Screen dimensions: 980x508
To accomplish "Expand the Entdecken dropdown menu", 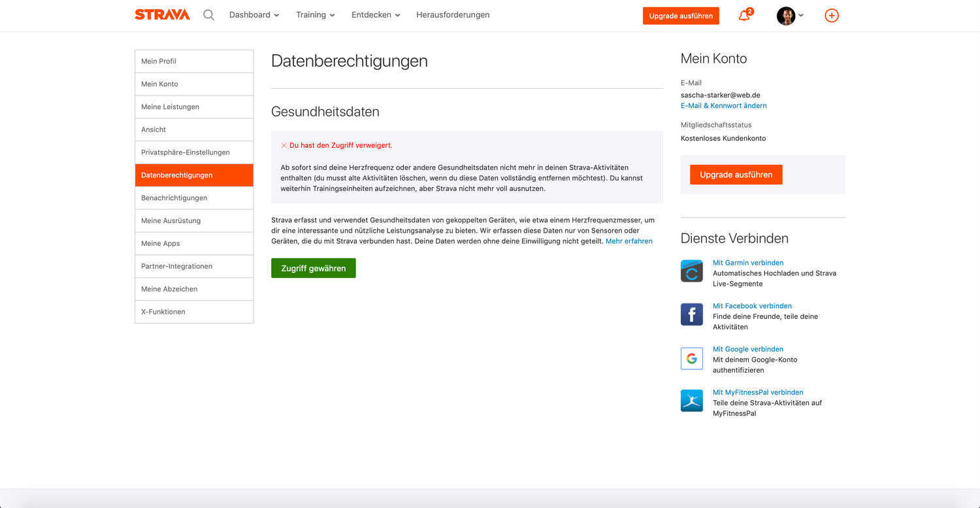I will pos(376,15).
